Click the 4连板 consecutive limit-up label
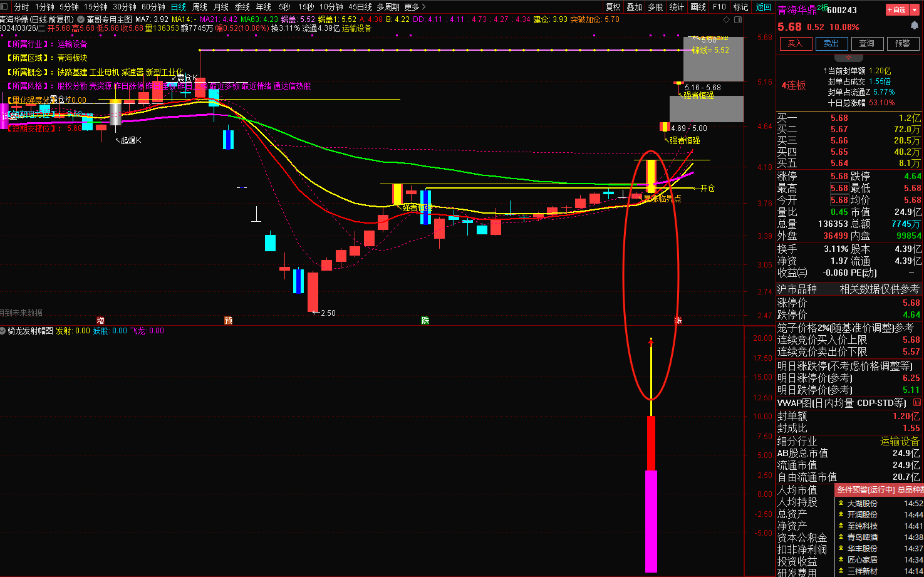Image resolution: width=924 pixels, height=577 pixels. click(x=794, y=85)
